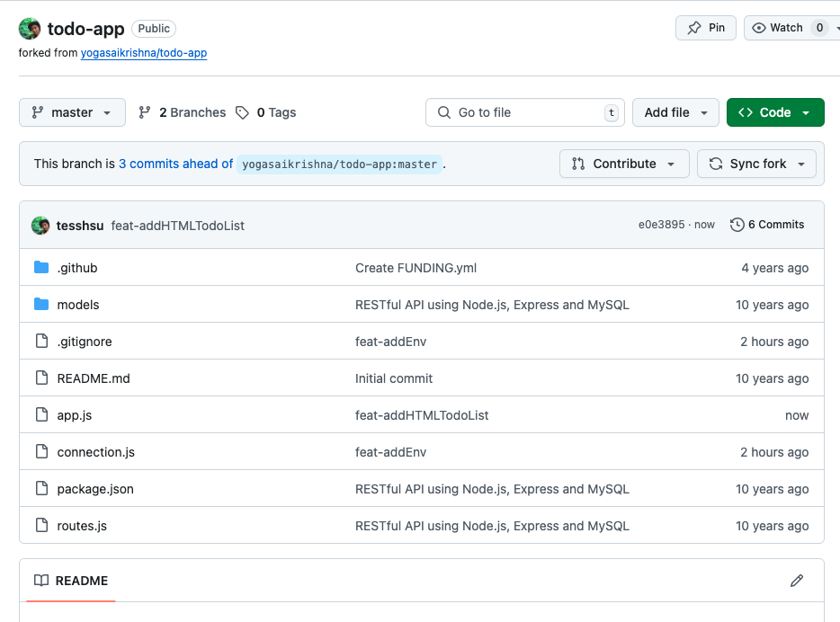Image resolution: width=840 pixels, height=622 pixels.
Task: Click the file icon for .gitignore
Action: click(x=41, y=341)
